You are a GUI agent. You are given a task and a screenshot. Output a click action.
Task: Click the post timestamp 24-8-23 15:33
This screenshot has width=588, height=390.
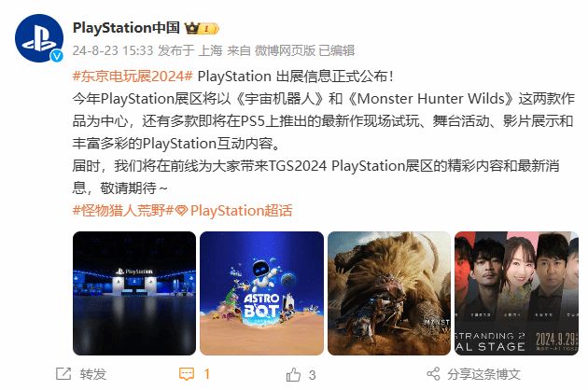tap(113, 50)
